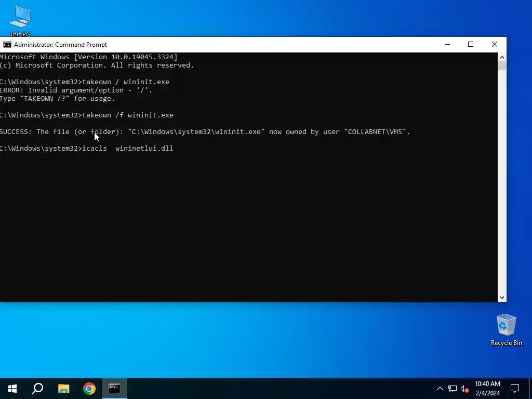Select the Command Prompt taskbar button

114,389
